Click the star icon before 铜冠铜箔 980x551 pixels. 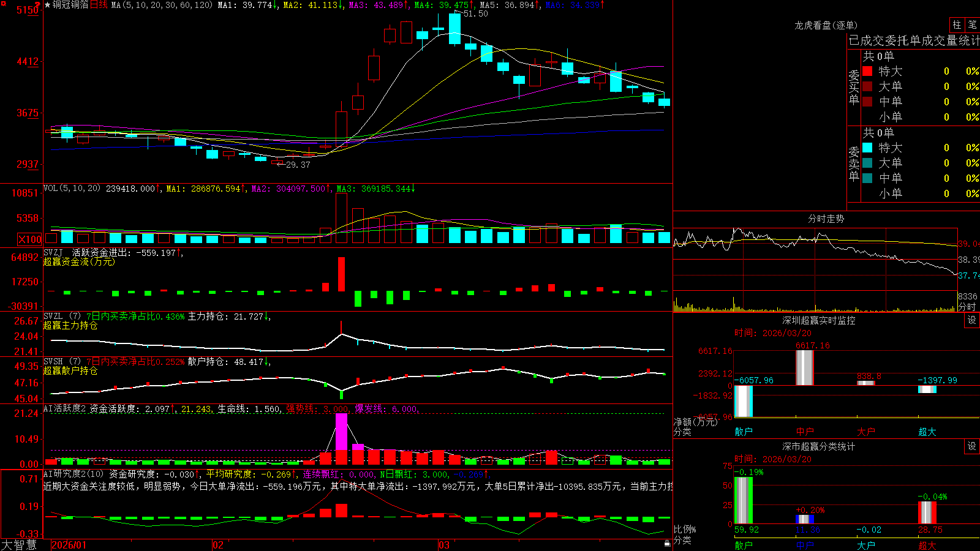(x=47, y=5)
